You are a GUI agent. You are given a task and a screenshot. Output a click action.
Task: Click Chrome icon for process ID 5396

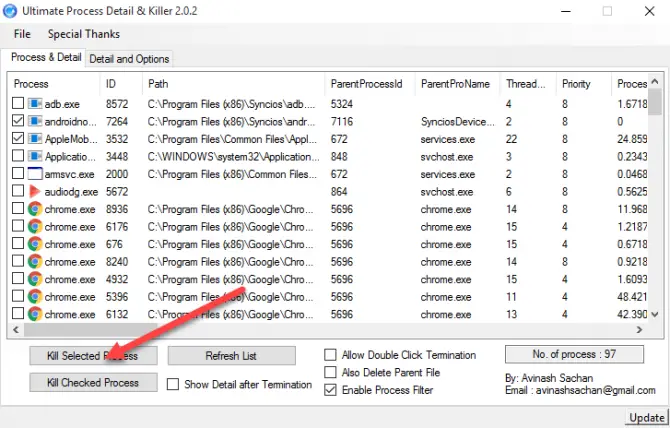point(35,296)
